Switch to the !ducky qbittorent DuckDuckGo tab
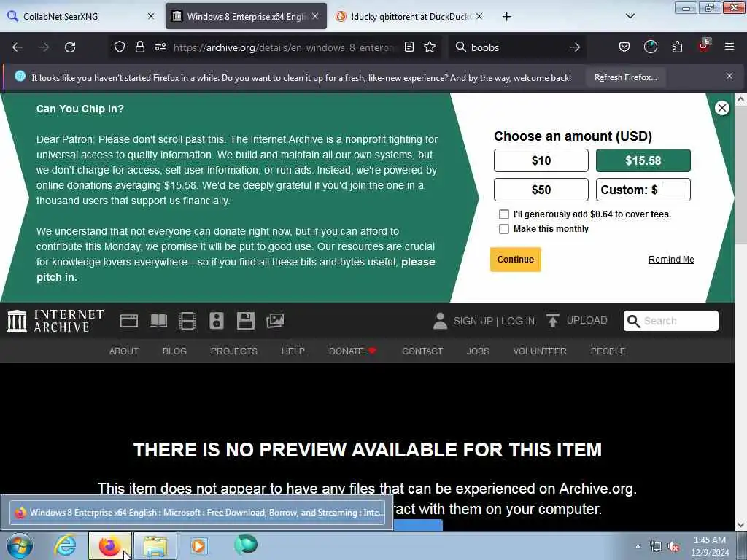 point(410,16)
